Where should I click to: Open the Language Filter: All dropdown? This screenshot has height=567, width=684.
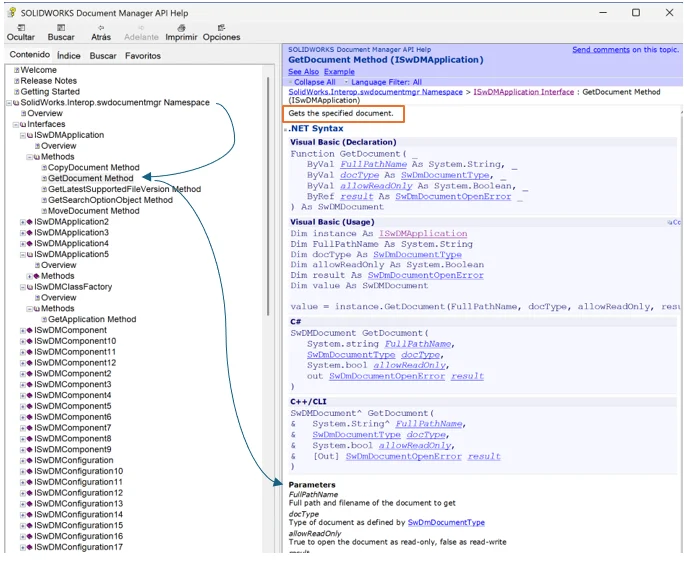click(x=386, y=82)
